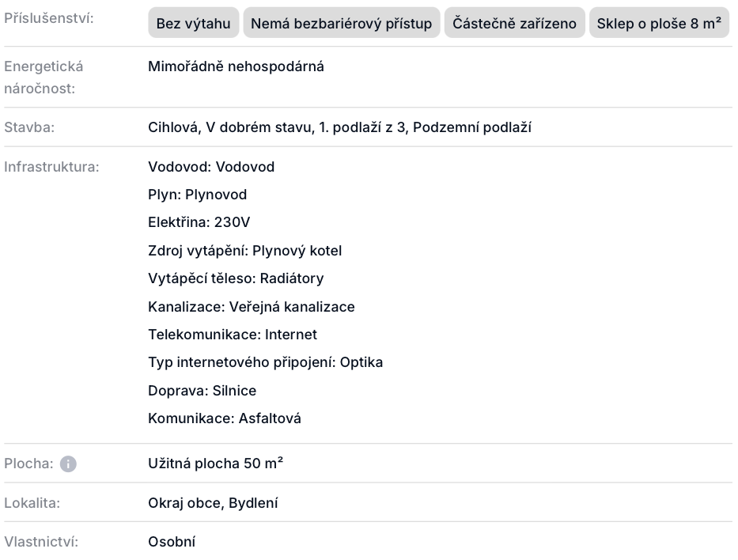Click the "Kanalizace: Veřejná kanalizace" entry
The height and width of the screenshot is (560, 738).
click(251, 307)
